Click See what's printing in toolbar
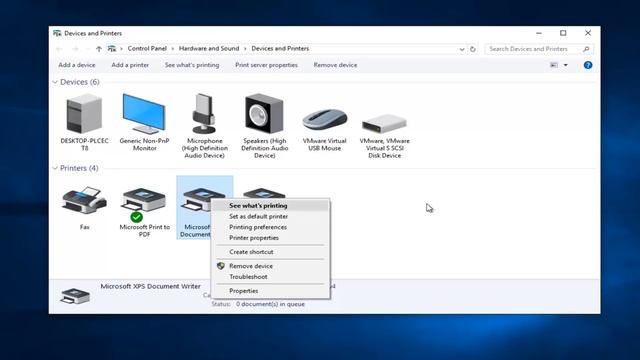640x360 pixels. pyautogui.click(x=192, y=65)
